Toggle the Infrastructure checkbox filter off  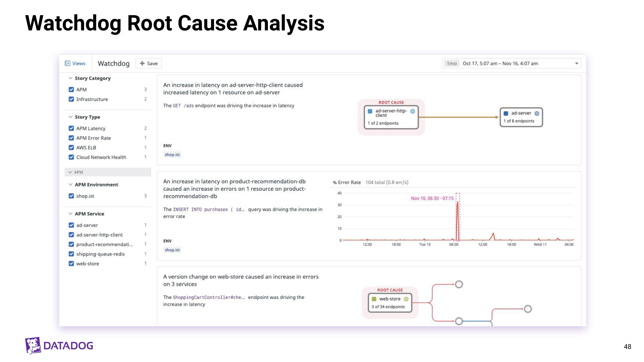click(72, 99)
